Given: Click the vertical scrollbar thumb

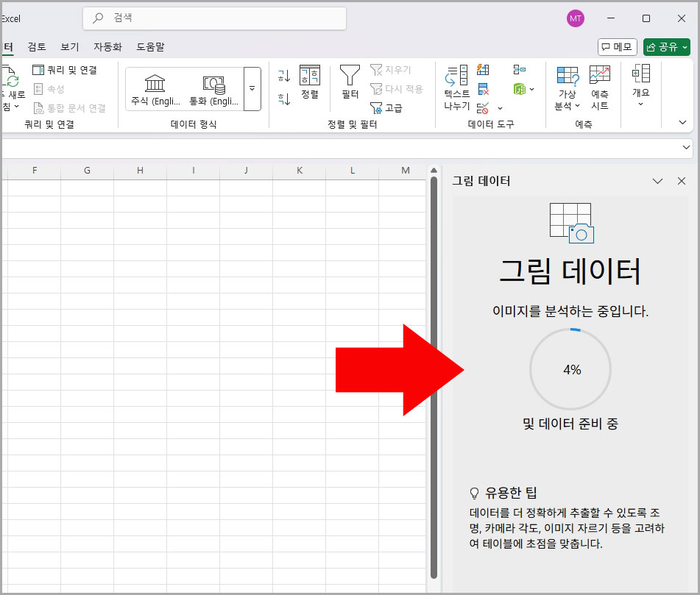Looking at the screenshot, I should coord(434,377).
